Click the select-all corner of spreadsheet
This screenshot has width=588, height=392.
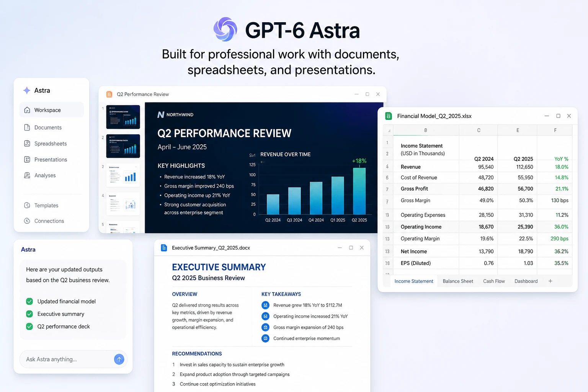tap(388, 130)
